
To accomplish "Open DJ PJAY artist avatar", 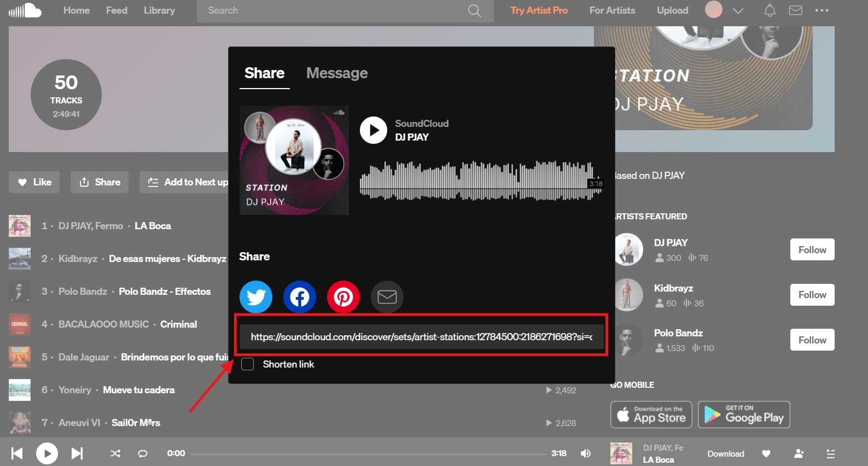I will tap(628, 249).
